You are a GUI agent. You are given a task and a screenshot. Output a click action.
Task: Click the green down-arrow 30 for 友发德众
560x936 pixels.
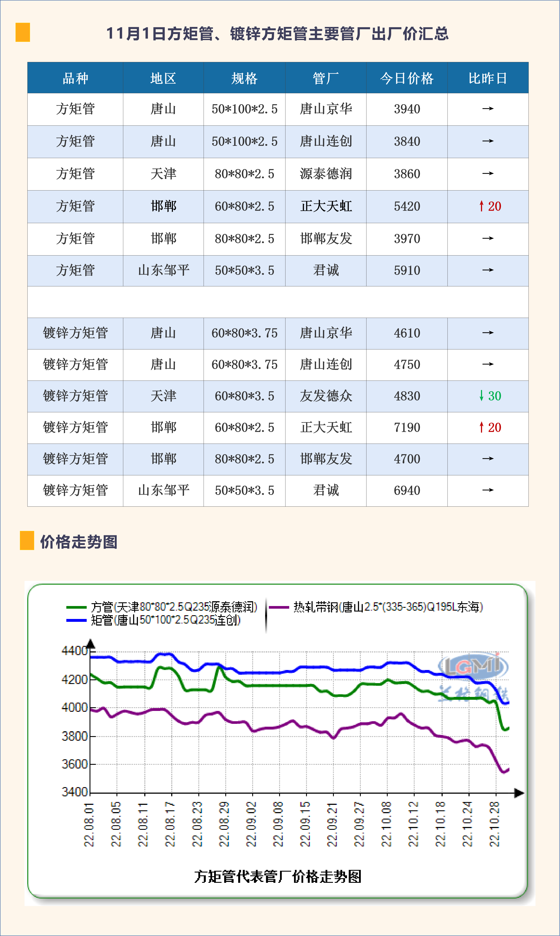[x=490, y=396]
